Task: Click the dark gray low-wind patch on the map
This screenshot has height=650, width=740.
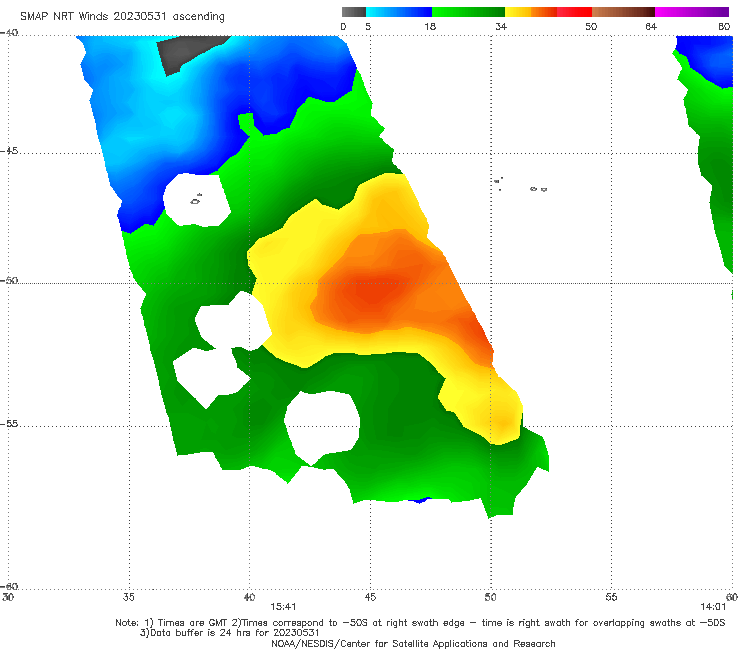Action: pos(184,53)
